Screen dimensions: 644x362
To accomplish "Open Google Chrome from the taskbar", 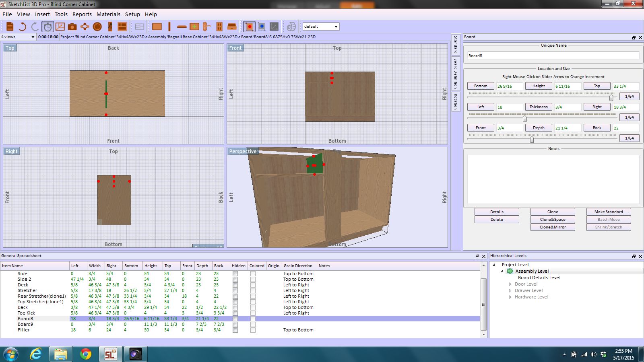I will click(x=85, y=354).
